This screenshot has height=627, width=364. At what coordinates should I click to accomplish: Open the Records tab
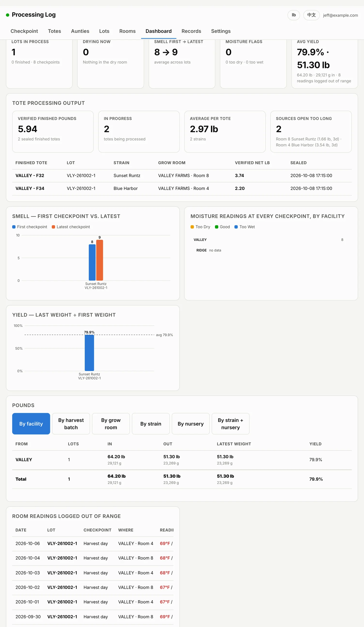pos(191,31)
